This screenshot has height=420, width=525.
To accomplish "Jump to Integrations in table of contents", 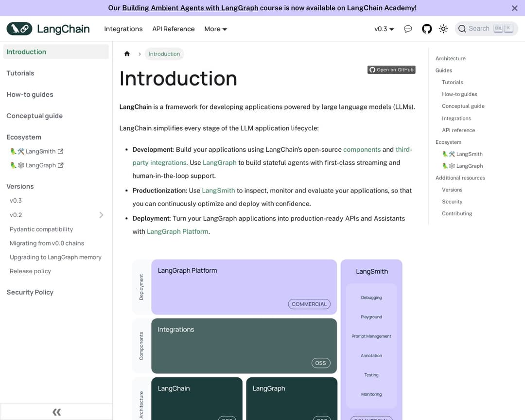I will pyautogui.click(x=456, y=118).
